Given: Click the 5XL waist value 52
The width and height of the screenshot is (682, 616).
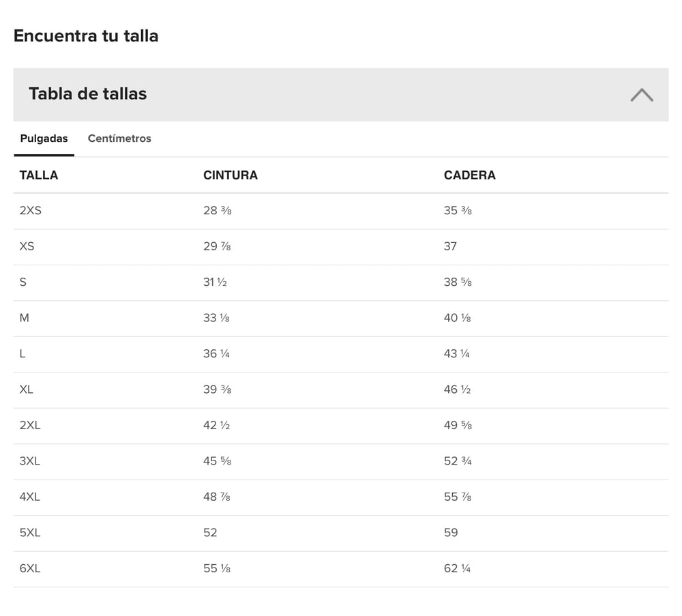Looking at the screenshot, I should [x=210, y=533].
